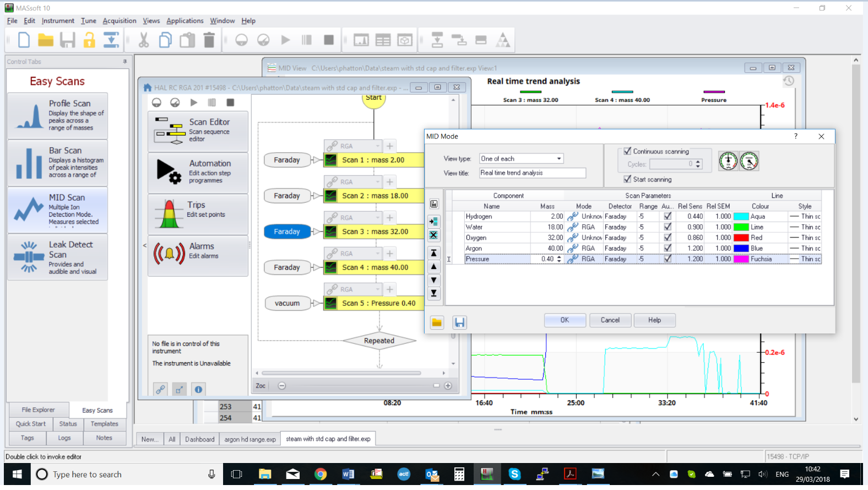Viewport: 868px width, 490px height.
Task: Click Help in MID Mode dialog
Action: [655, 320]
